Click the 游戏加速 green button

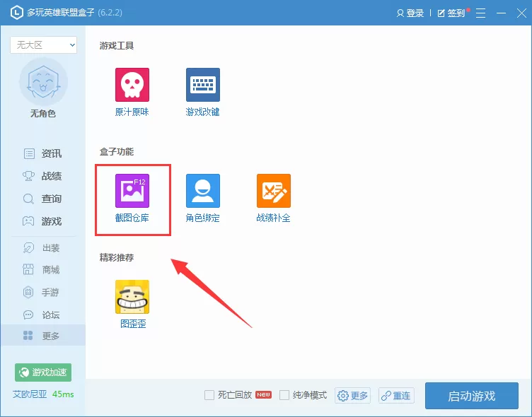[43, 372]
